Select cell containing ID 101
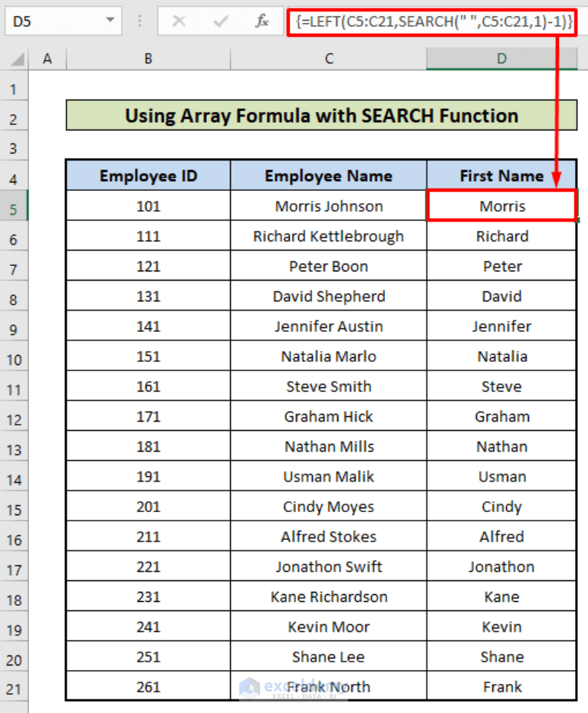588x713 pixels. click(148, 206)
